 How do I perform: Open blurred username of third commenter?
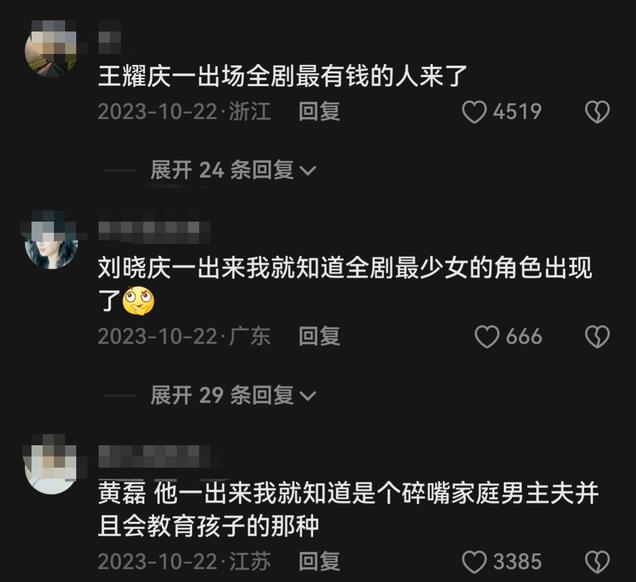tap(154, 456)
